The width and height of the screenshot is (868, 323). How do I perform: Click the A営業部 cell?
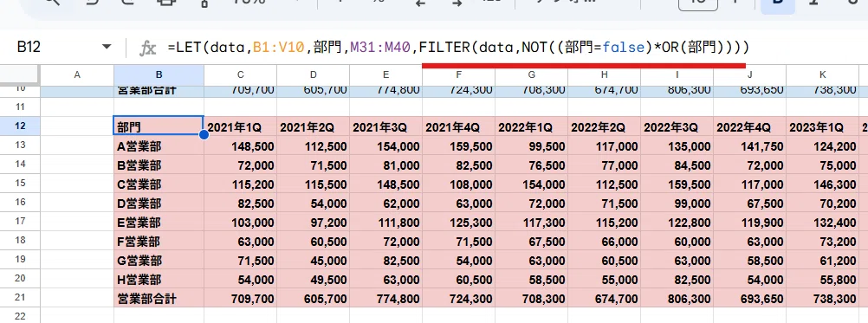[x=159, y=145]
